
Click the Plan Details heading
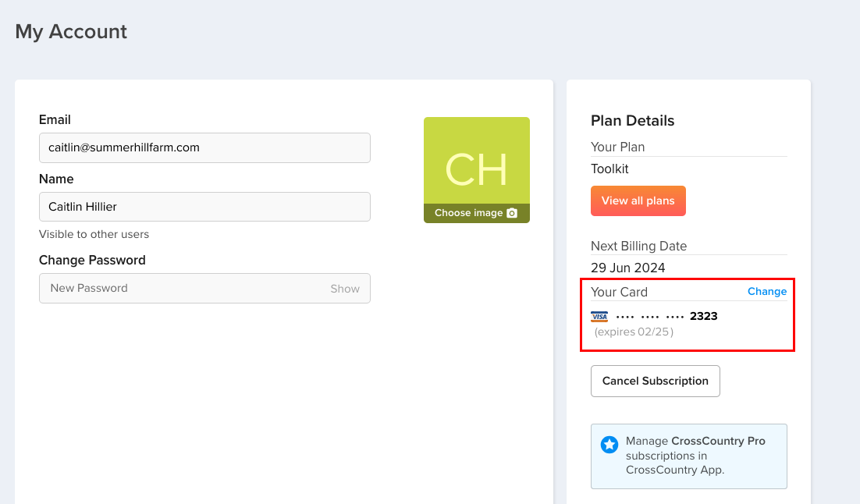pyautogui.click(x=632, y=121)
